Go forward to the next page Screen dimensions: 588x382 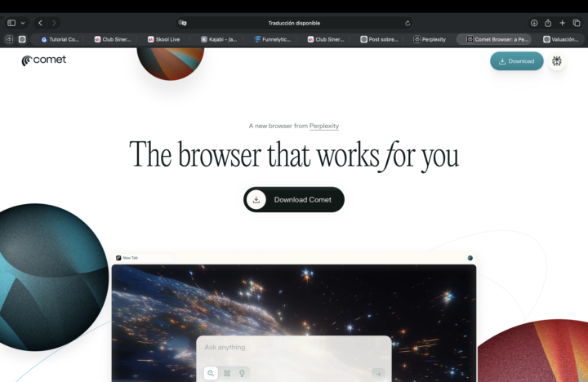(54, 23)
